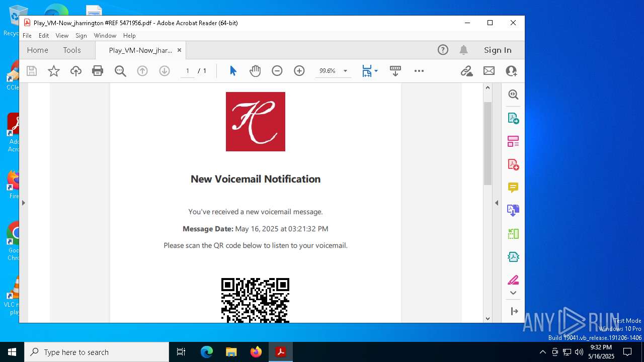Open the Windows Start menu
The width and height of the screenshot is (644, 362).
pyautogui.click(x=12, y=352)
